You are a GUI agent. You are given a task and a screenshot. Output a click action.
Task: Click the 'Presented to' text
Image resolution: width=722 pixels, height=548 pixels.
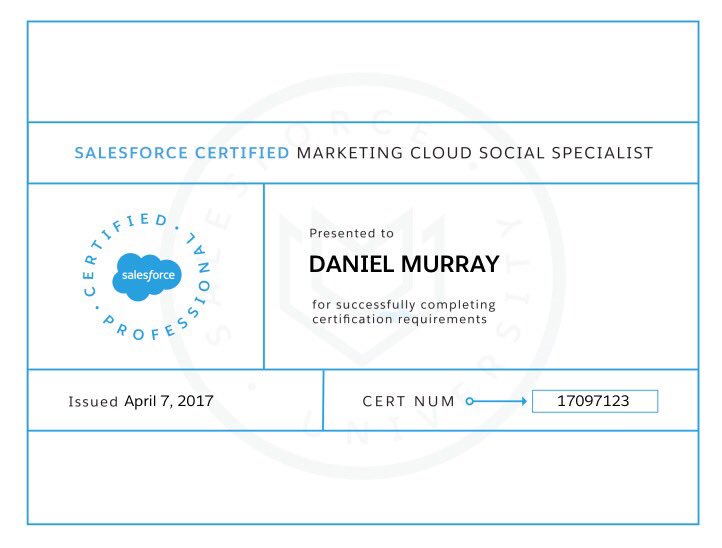click(351, 233)
